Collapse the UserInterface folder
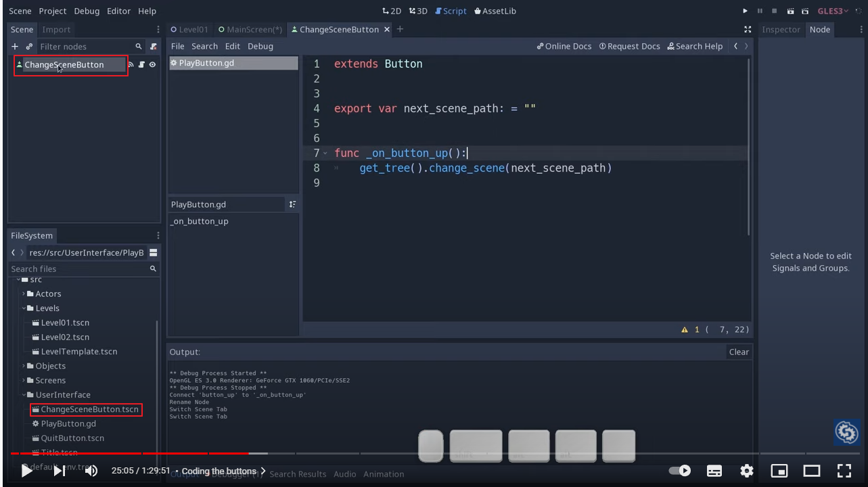868x487 pixels. [x=24, y=395]
